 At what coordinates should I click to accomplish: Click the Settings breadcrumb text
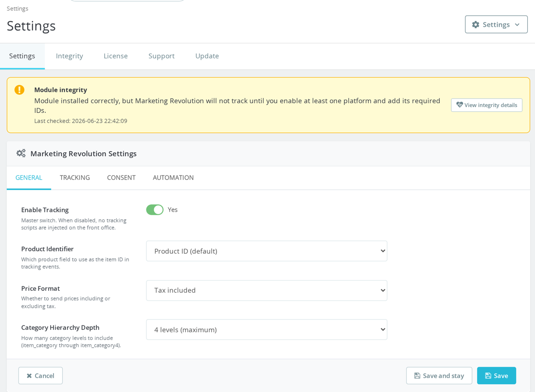click(18, 9)
